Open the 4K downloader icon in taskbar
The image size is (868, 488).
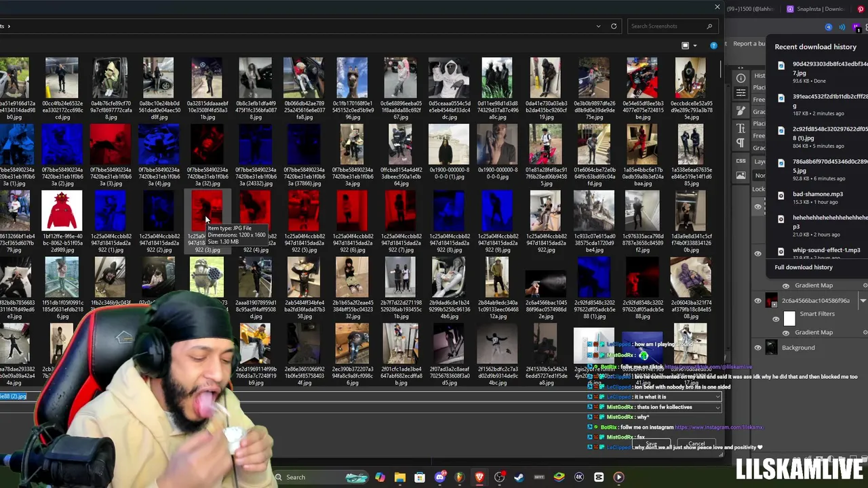coord(579,477)
